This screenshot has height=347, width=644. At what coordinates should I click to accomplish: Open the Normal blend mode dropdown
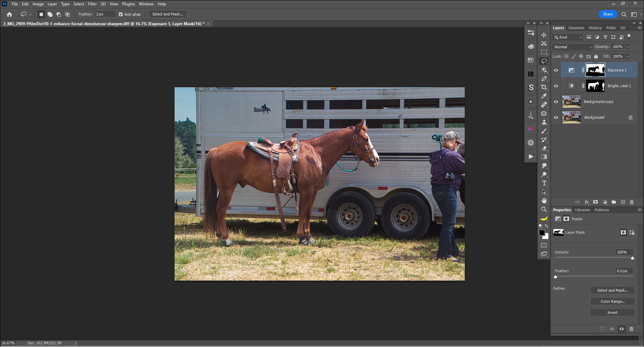pos(573,47)
